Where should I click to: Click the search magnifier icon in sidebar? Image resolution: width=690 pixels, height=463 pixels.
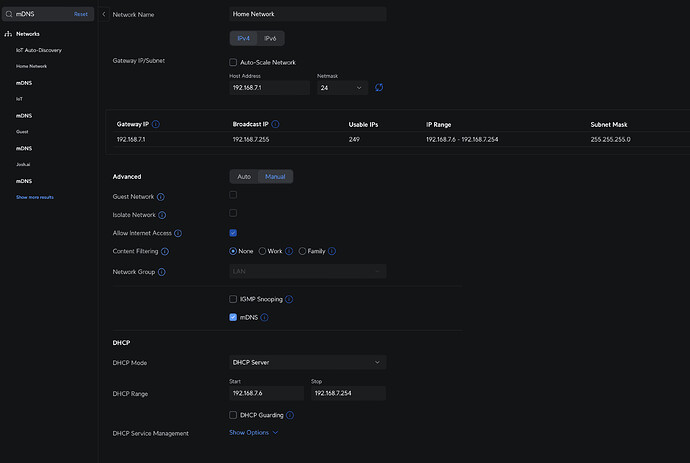(x=8, y=14)
